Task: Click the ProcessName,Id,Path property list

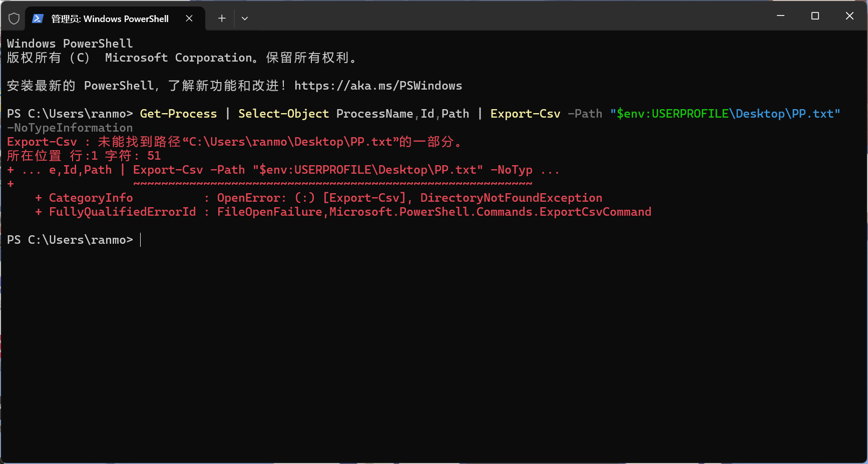Action: pyautogui.click(x=402, y=114)
